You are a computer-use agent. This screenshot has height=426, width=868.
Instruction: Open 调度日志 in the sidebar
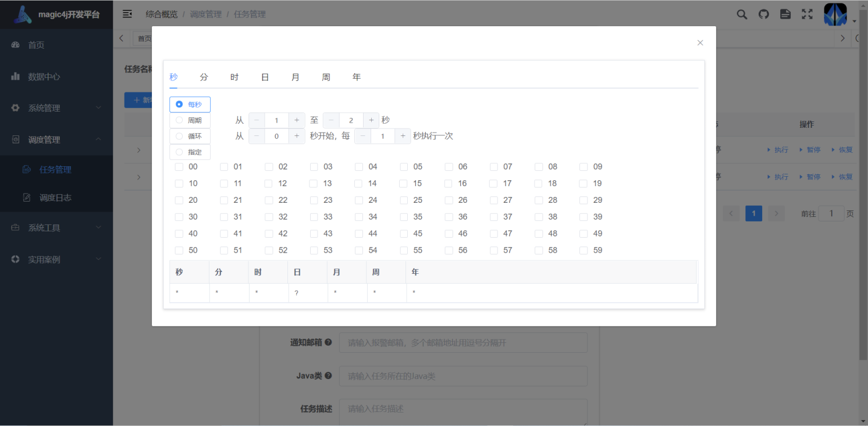(55, 198)
